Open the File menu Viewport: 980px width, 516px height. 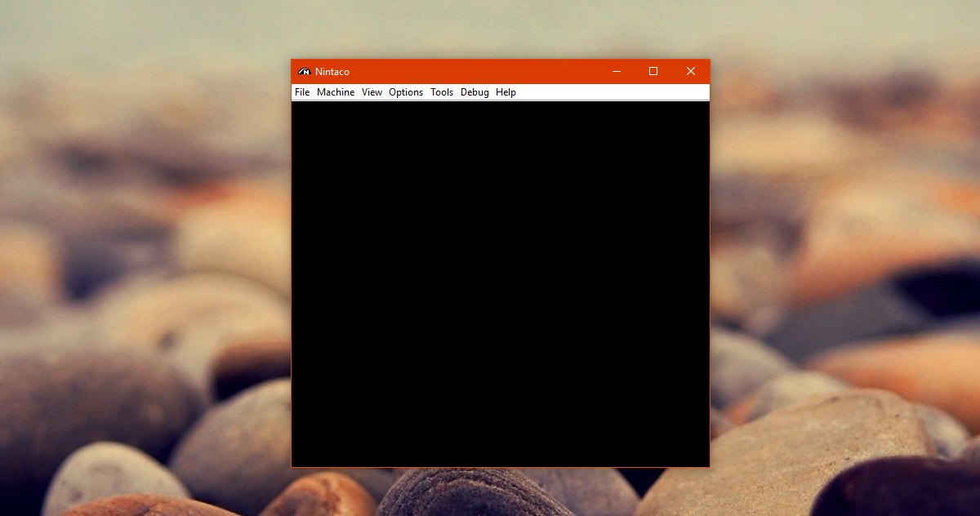[302, 92]
